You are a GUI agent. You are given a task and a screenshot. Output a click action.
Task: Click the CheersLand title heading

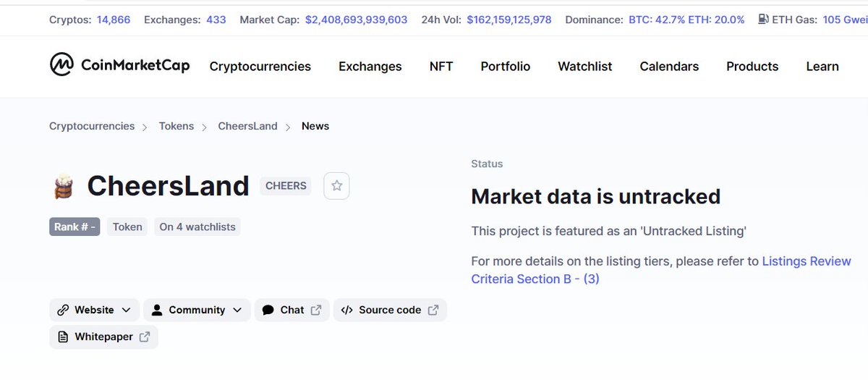tap(168, 186)
